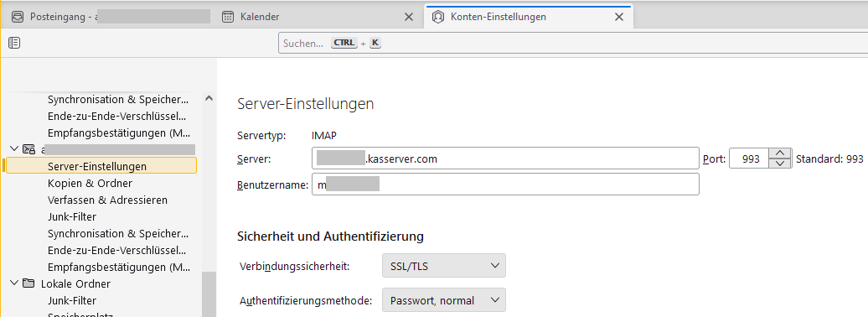This screenshot has height=317, width=868.
Task: Click the Kalender tab calendar icon
Action: tap(228, 17)
